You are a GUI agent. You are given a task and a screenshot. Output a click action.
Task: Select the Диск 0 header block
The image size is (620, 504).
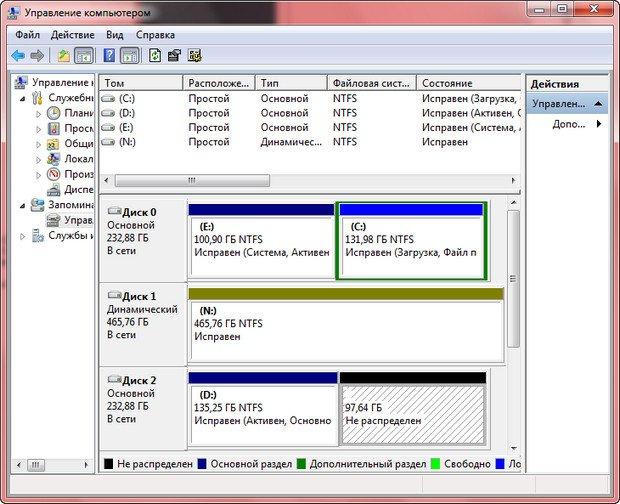[143, 240]
